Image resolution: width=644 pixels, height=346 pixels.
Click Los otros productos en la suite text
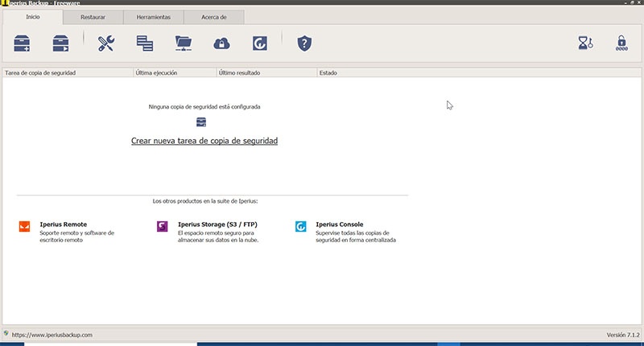tap(205, 201)
